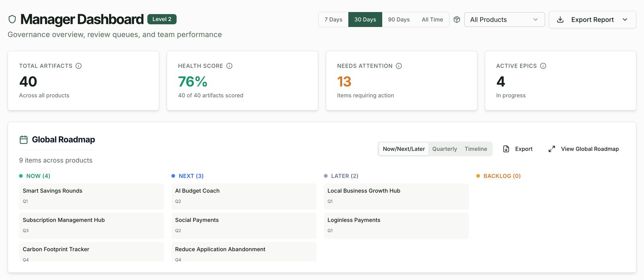Open View Global Roadmap
644x280 pixels.
(x=584, y=149)
